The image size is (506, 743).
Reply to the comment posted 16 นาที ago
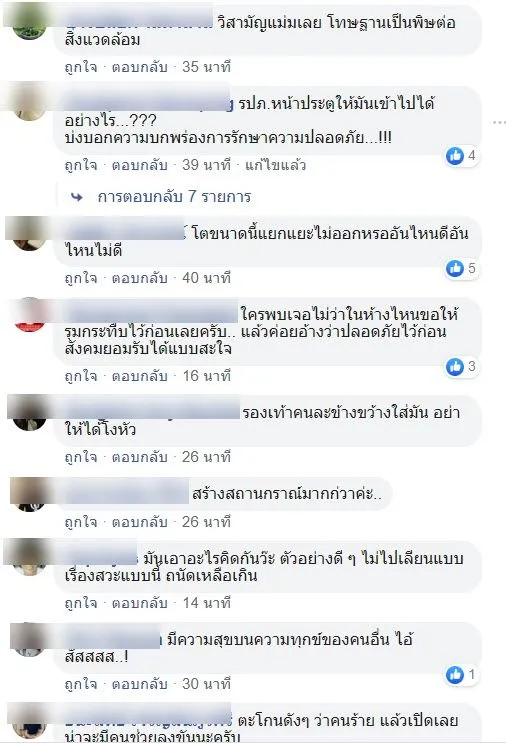(x=139, y=376)
